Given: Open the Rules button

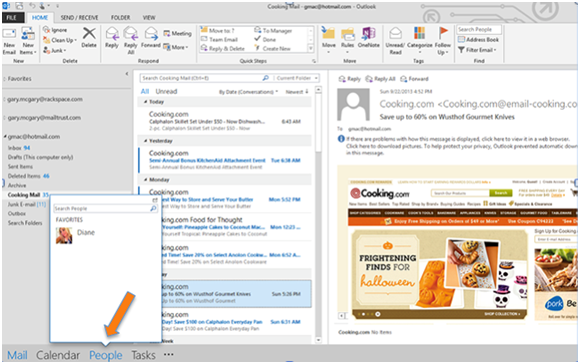Looking at the screenshot, I should pos(347,40).
